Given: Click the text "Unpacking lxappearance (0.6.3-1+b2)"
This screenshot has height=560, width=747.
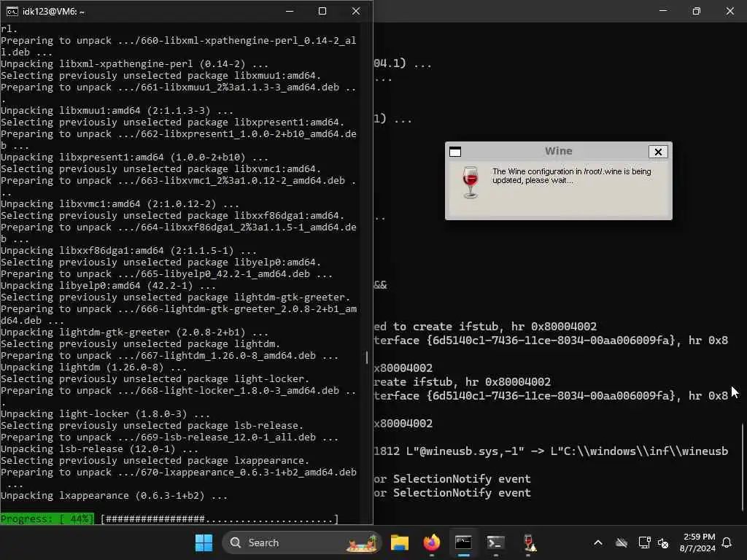Looking at the screenshot, I should click(102, 495).
